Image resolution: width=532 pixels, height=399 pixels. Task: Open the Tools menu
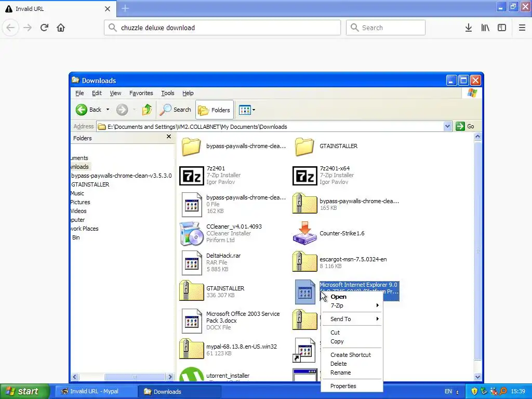click(x=168, y=93)
